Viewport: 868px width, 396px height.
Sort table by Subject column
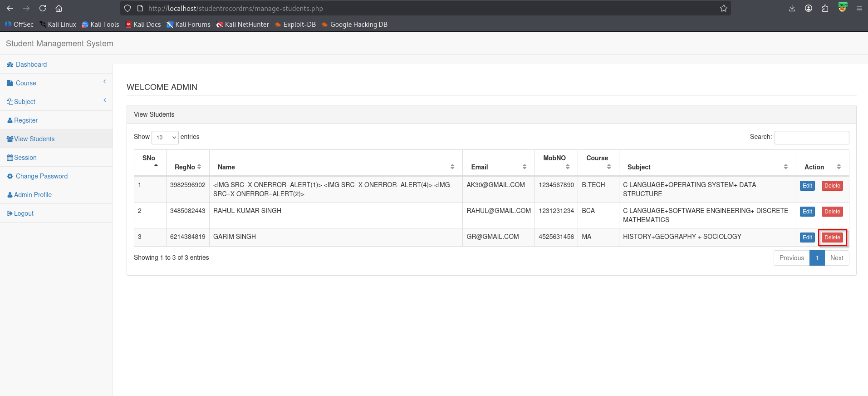(x=707, y=167)
